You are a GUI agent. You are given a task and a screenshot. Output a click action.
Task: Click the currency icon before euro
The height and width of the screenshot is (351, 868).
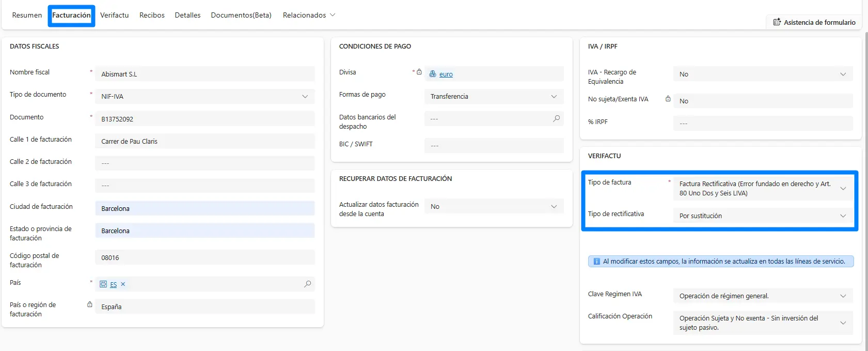point(433,74)
